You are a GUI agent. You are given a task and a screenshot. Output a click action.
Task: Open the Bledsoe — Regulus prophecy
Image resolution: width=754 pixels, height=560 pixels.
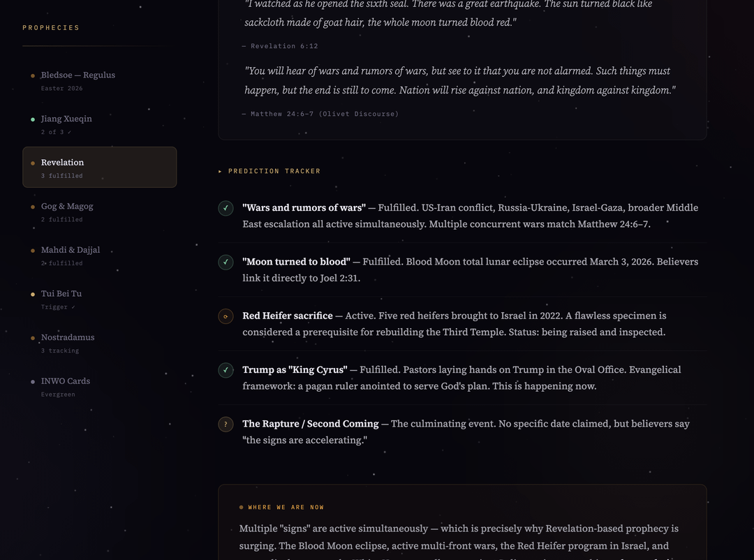pos(78,75)
